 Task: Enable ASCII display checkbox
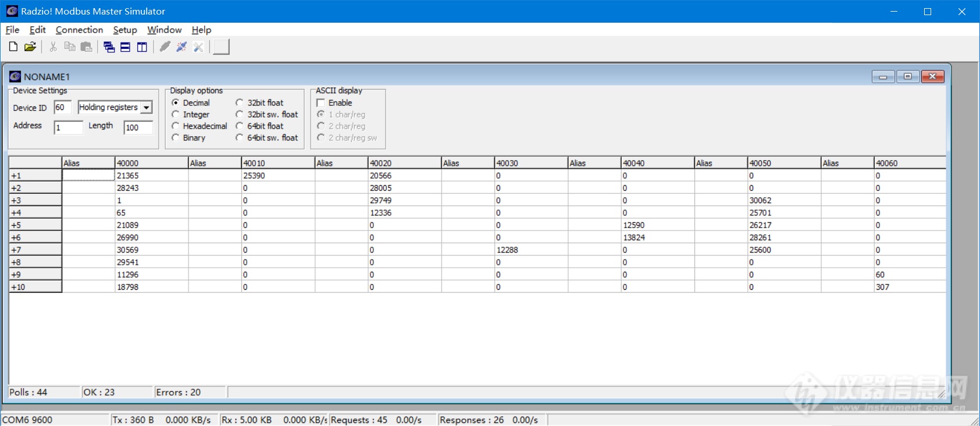click(x=320, y=103)
